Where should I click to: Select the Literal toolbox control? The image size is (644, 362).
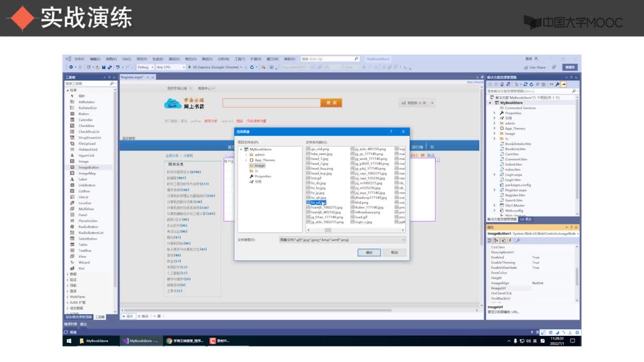point(84,197)
